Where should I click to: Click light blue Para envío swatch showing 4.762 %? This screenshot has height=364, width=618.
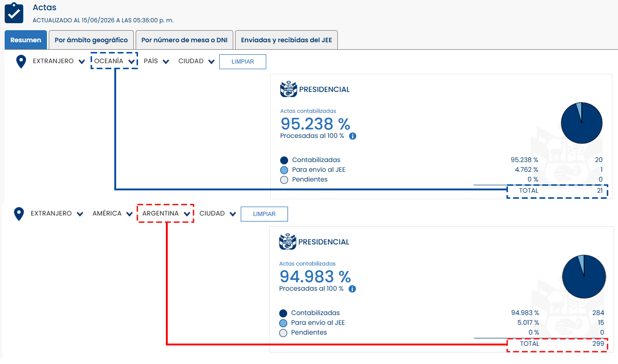click(x=284, y=170)
